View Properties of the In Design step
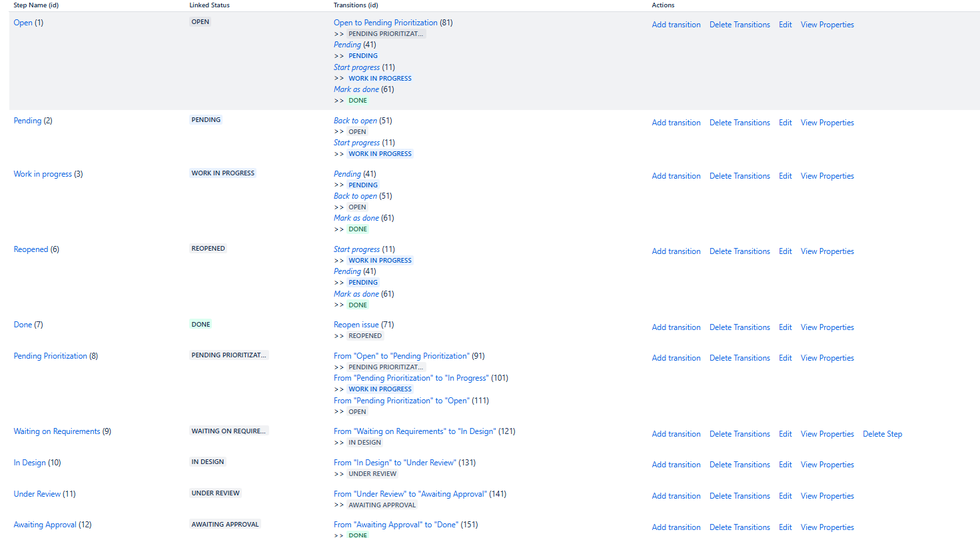This screenshot has height=538, width=980. (x=827, y=465)
